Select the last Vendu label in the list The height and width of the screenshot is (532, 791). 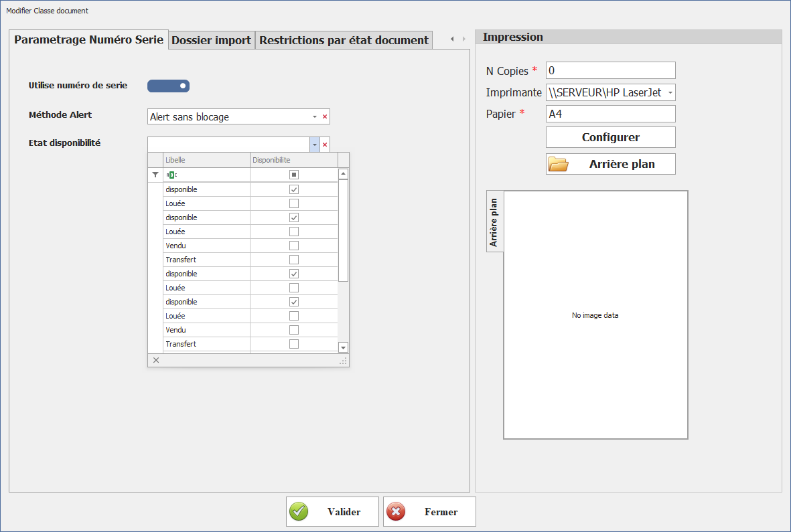[175, 330]
